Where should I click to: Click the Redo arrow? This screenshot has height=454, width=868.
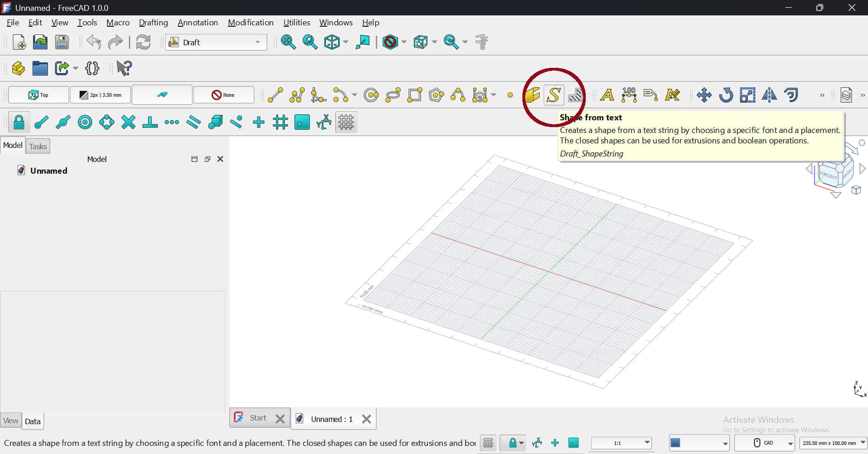coord(115,42)
